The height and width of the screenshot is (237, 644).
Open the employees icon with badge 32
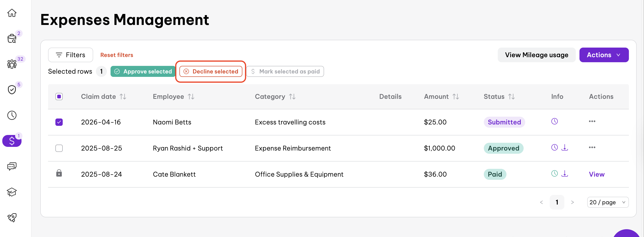pos(12,64)
